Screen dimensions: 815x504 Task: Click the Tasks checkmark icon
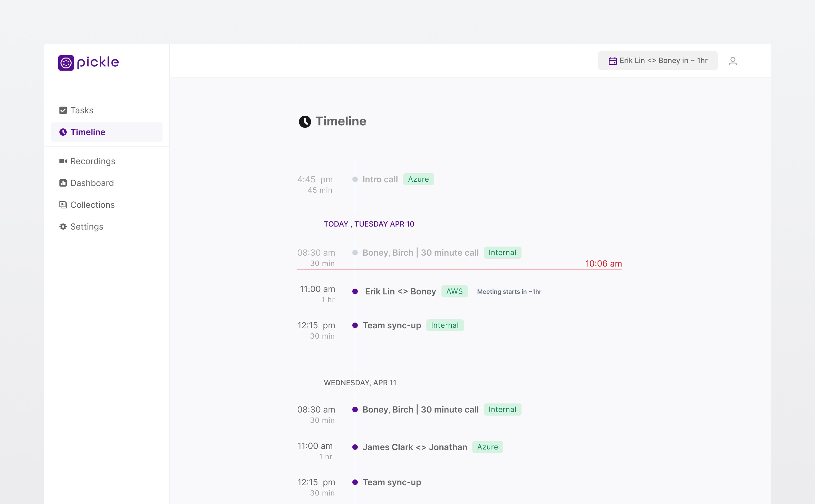tap(63, 110)
